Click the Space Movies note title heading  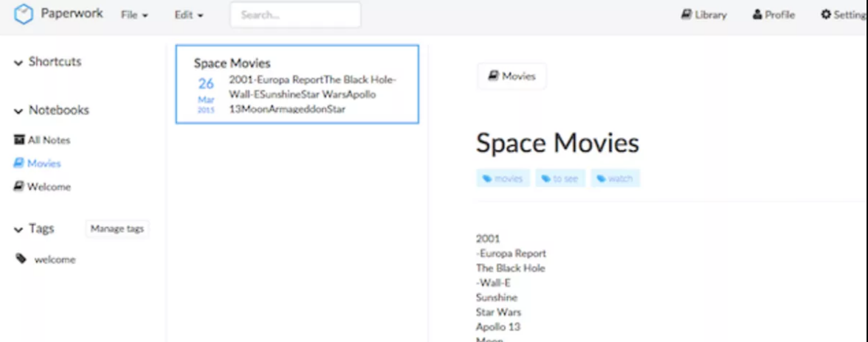tap(557, 143)
